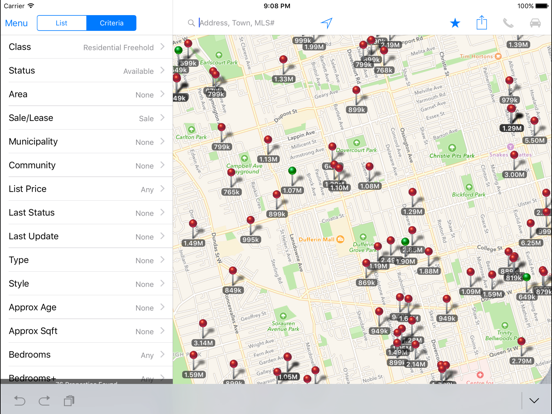Dismiss keyboard bar with down chevron
This screenshot has height=414, width=552.
534,401
